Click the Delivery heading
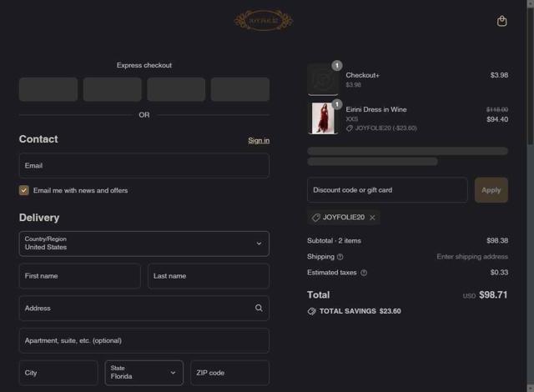This screenshot has width=534, height=392. tap(39, 218)
